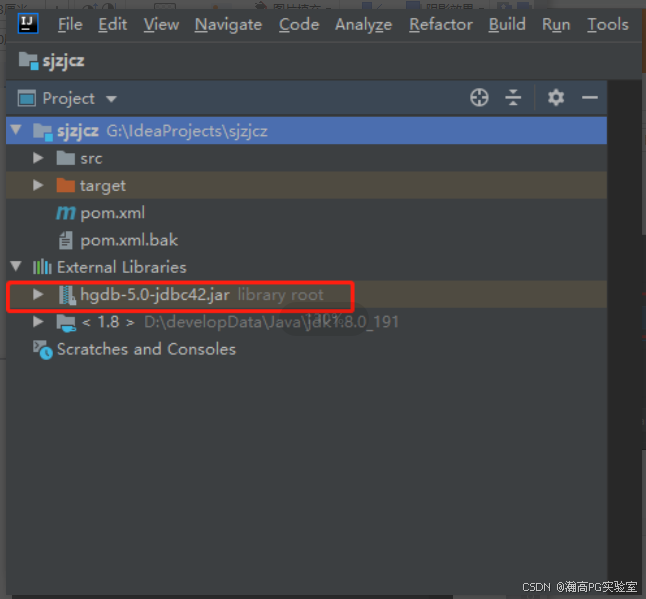The width and height of the screenshot is (646, 599).
Task: Select the src folder
Action: click(306, 158)
